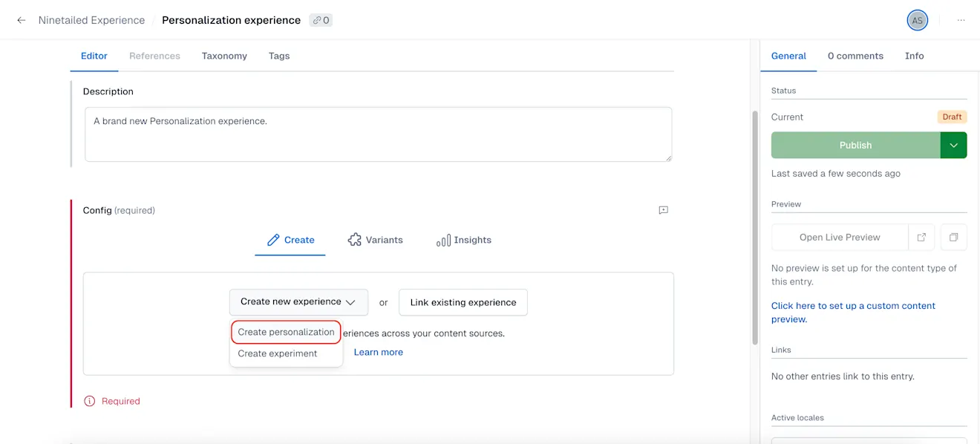Open the AS user avatar
The height and width of the screenshot is (444, 980).
point(917,20)
